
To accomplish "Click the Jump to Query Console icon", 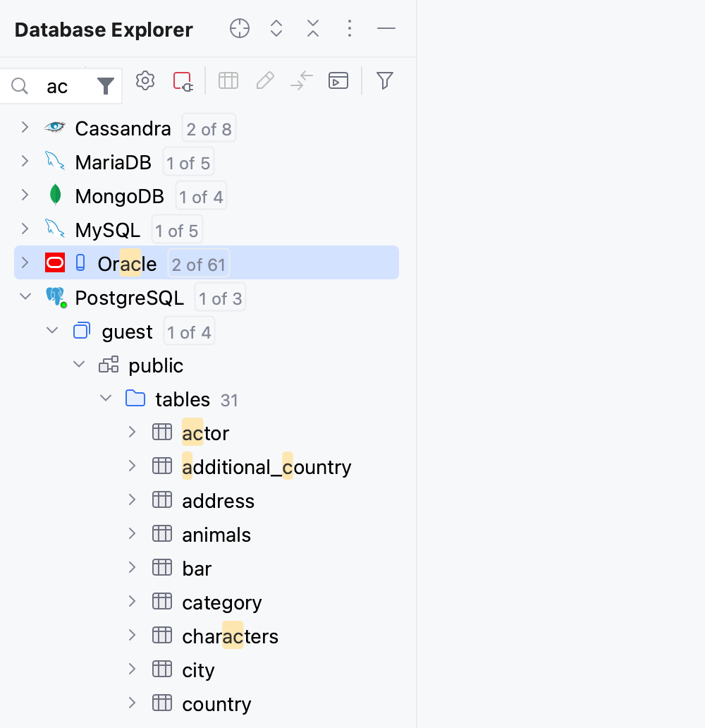I will [x=338, y=80].
